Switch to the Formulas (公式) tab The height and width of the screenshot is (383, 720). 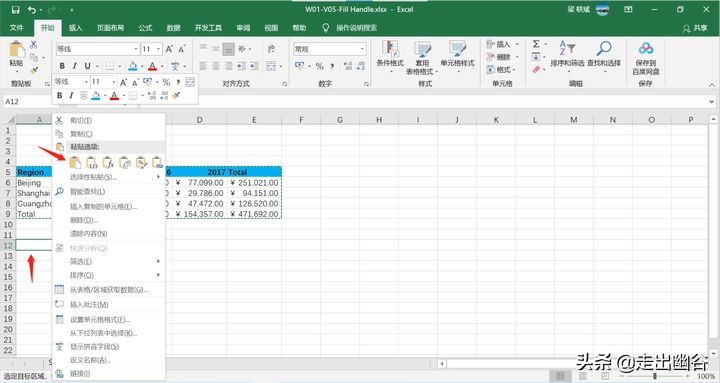[x=145, y=28]
